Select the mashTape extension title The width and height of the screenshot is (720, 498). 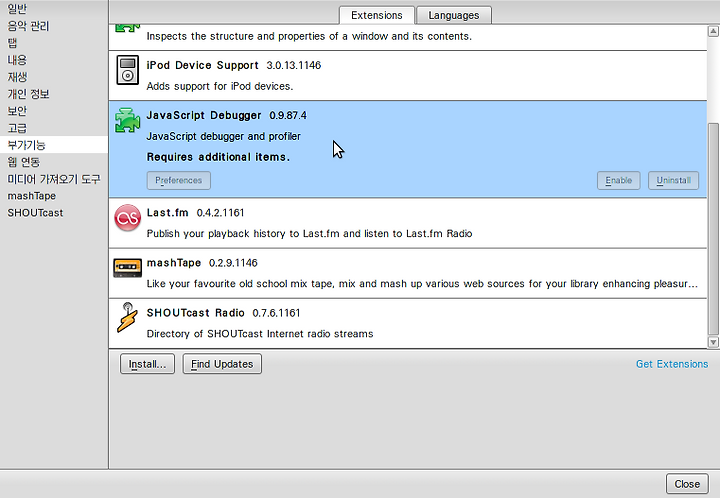pyautogui.click(x=174, y=263)
